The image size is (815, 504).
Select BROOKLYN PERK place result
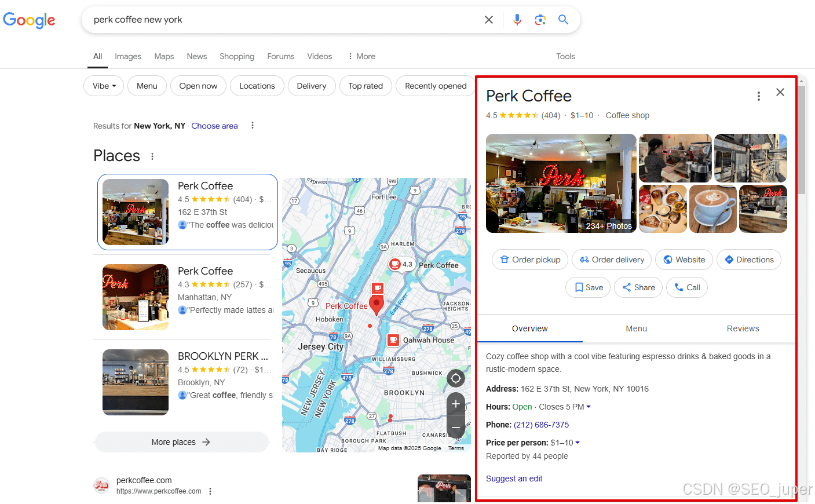pyautogui.click(x=185, y=382)
